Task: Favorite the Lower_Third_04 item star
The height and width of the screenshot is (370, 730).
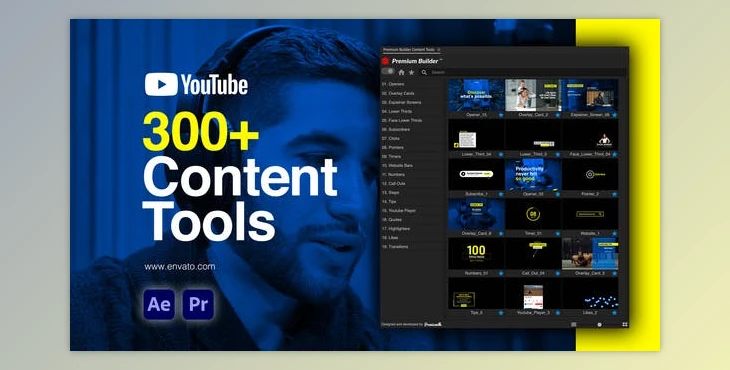Action: coord(501,154)
